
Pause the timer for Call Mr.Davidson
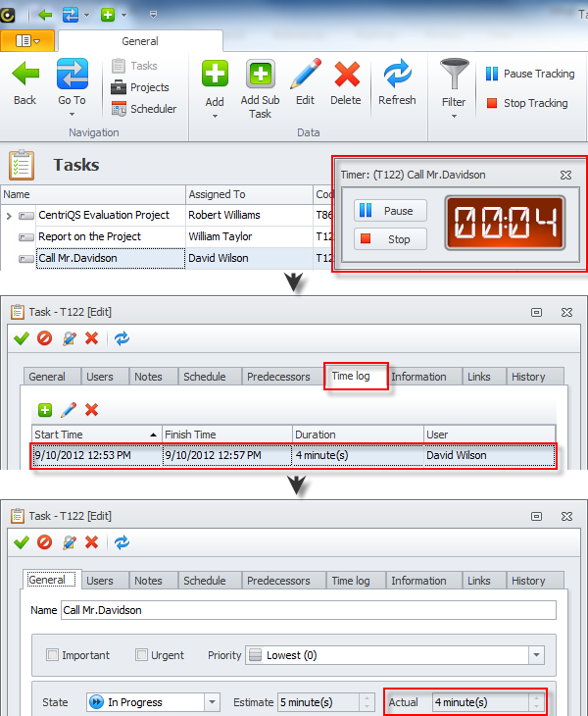[390, 211]
